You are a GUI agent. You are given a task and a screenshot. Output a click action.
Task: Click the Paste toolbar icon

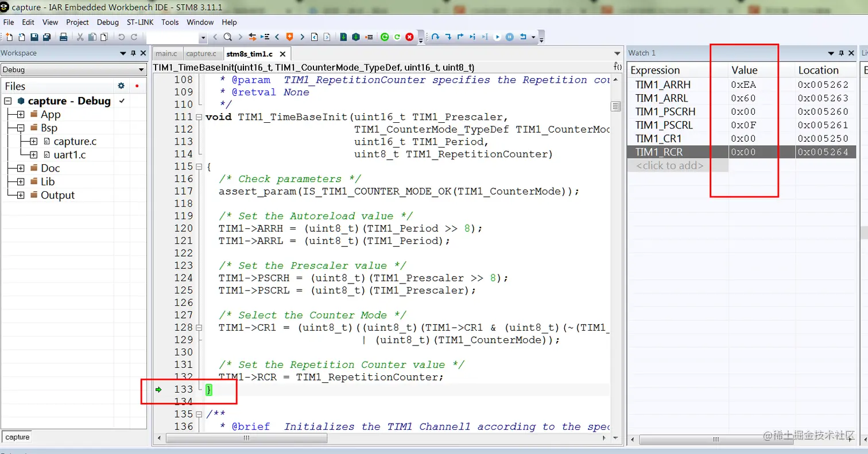click(x=104, y=37)
